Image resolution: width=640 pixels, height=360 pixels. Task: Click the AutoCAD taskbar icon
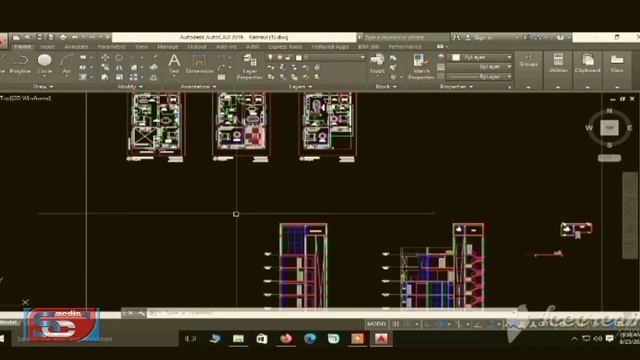pyautogui.click(x=381, y=338)
